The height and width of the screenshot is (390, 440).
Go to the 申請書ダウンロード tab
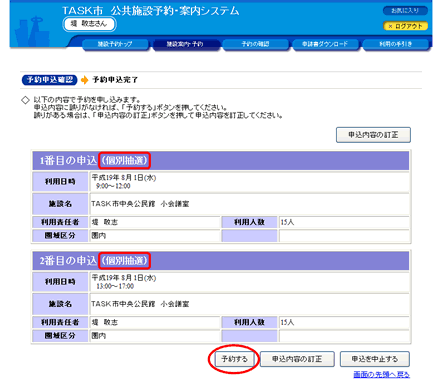325,44
